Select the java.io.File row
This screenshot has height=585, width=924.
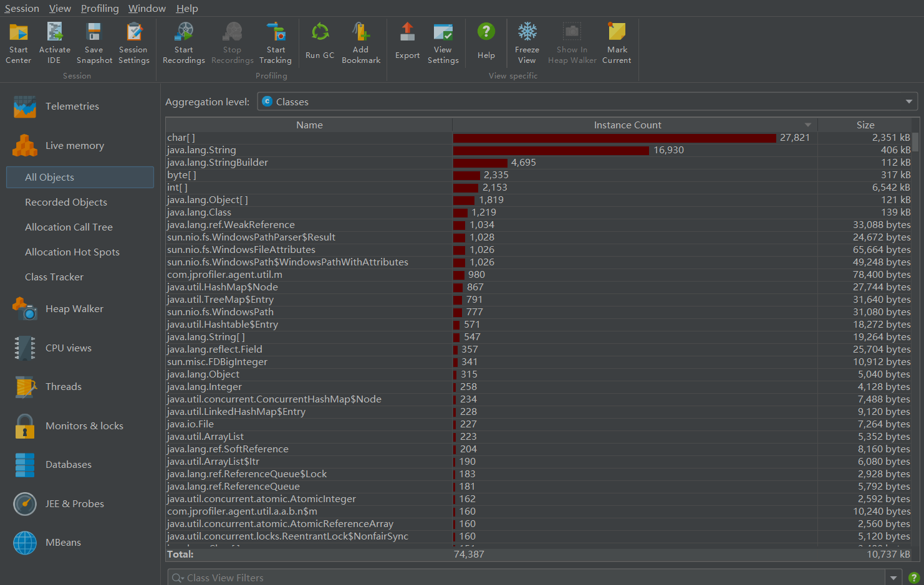coord(539,424)
